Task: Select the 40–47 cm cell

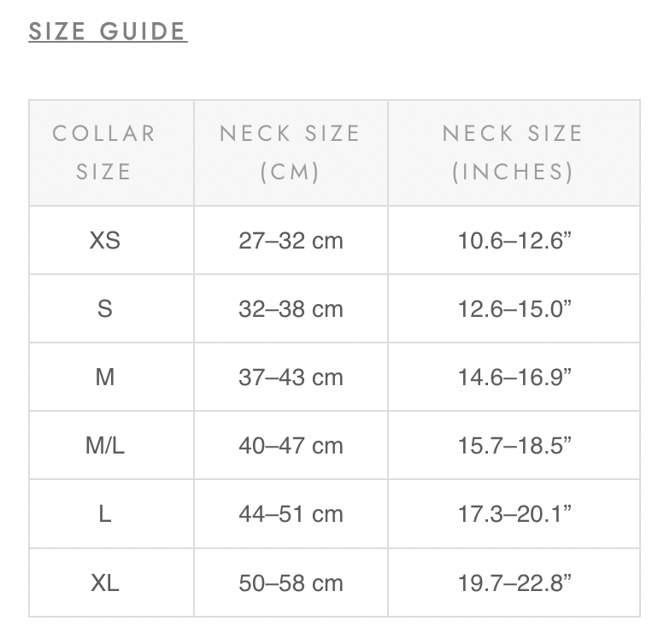Action: tap(291, 445)
